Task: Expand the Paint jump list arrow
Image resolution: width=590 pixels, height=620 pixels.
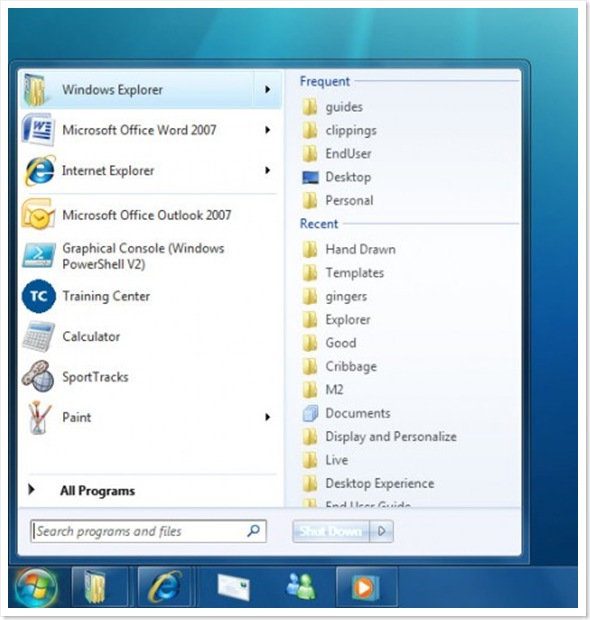Action: [x=268, y=417]
